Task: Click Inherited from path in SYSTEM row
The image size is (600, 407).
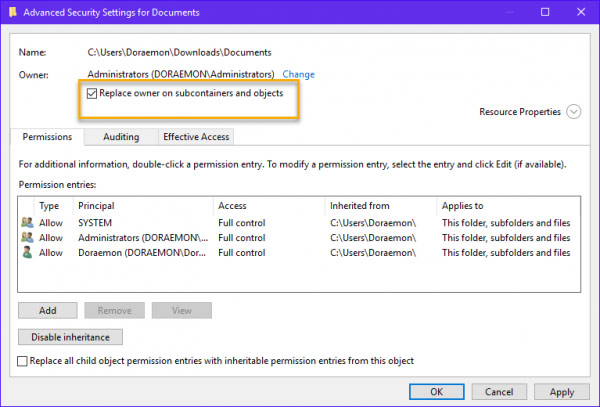Action: click(373, 223)
